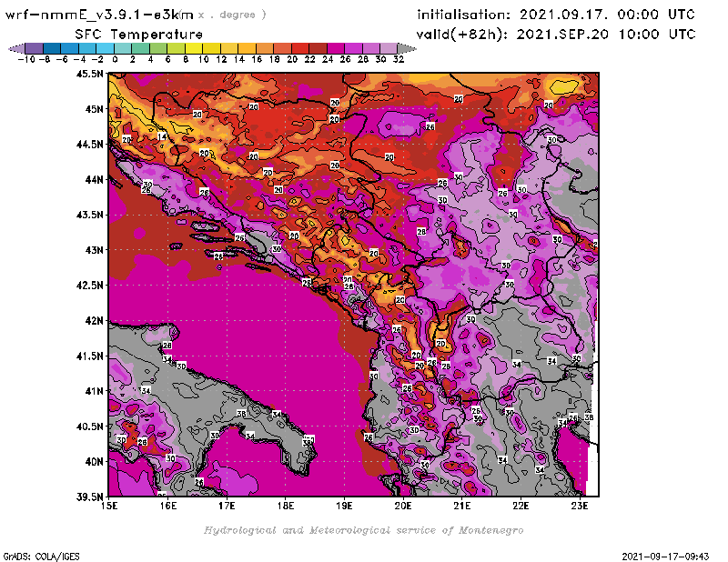Click the '00:00 UTC' initialisation time
Screen dimensions: 728x562
coord(655,15)
